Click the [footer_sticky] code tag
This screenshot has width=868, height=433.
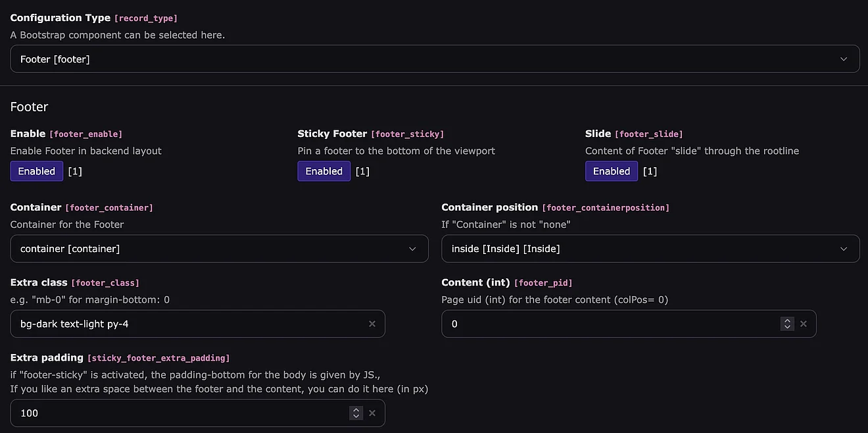point(408,134)
